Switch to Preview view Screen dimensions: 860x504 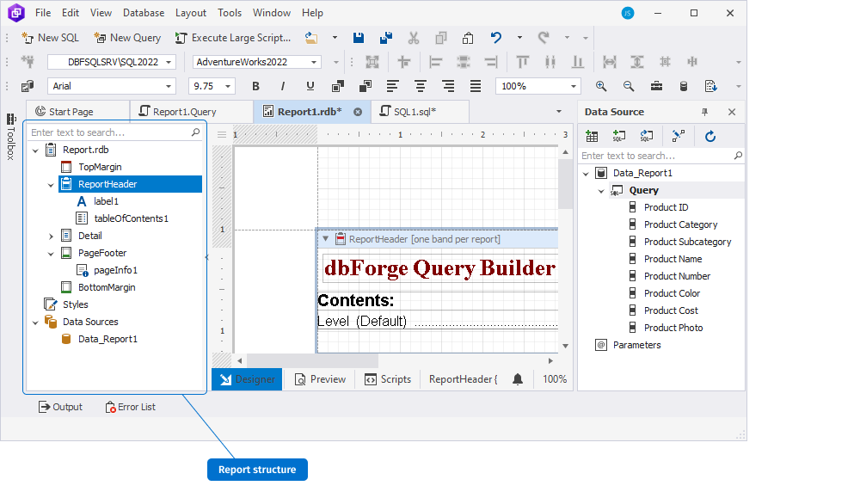click(x=320, y=379)
